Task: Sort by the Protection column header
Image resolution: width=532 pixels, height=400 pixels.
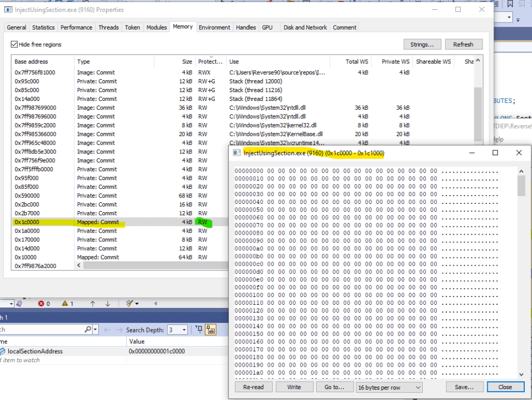Action: [x=210, y=61]
